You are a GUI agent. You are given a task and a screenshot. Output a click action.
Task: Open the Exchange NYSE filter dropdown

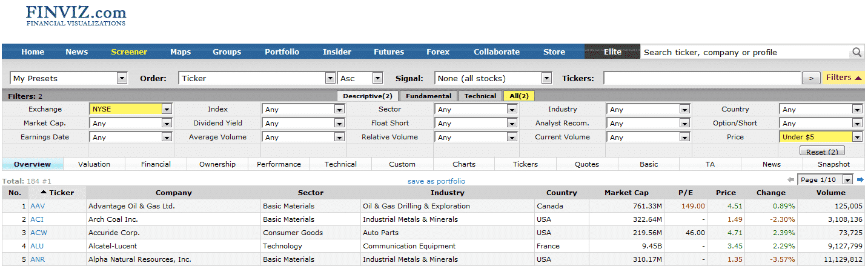click(131, 110)
